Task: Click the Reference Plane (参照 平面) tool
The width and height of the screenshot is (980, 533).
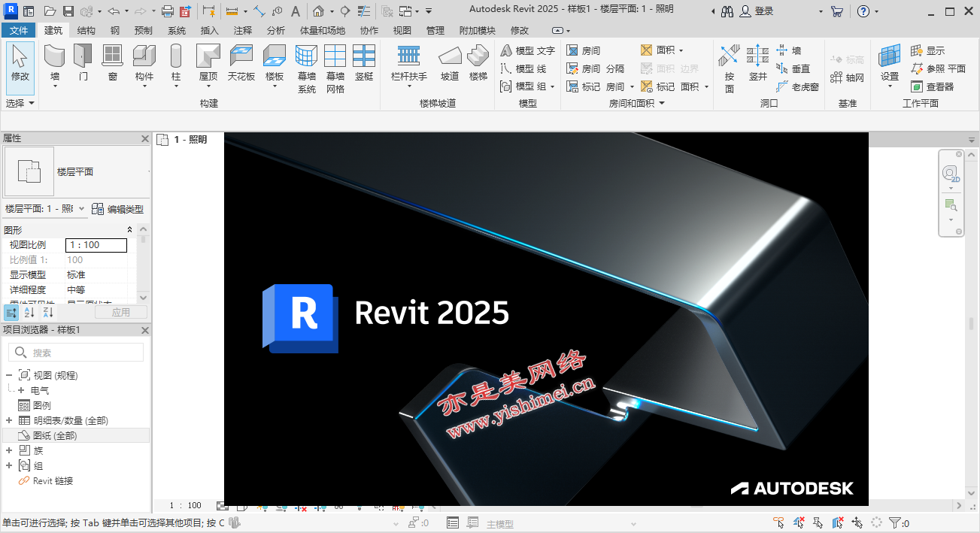Action: pos(938,68)
